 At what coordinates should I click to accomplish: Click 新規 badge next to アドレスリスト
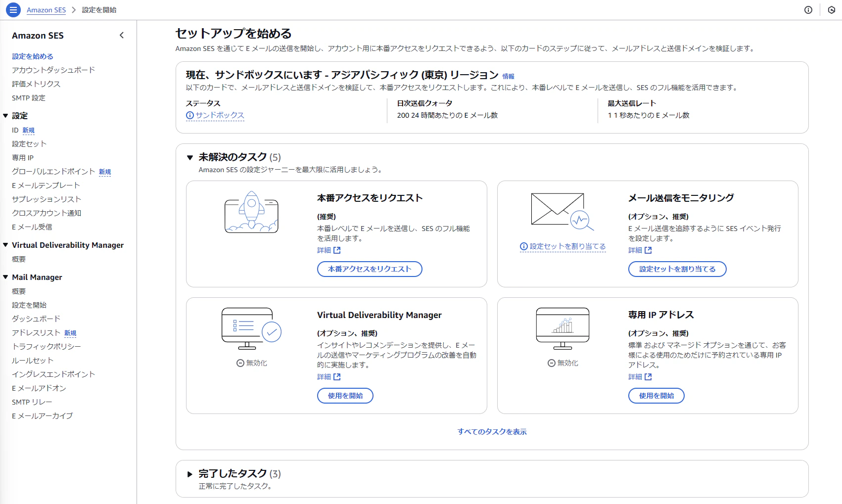tap(70, 333)
